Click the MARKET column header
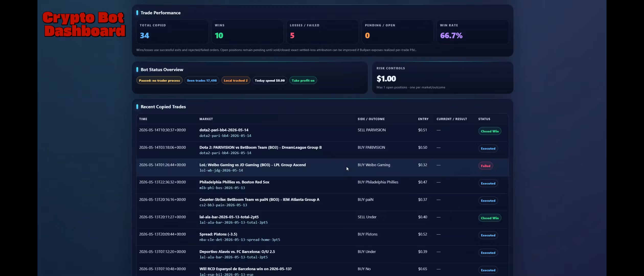644x276 pixels. pos(206,119)
